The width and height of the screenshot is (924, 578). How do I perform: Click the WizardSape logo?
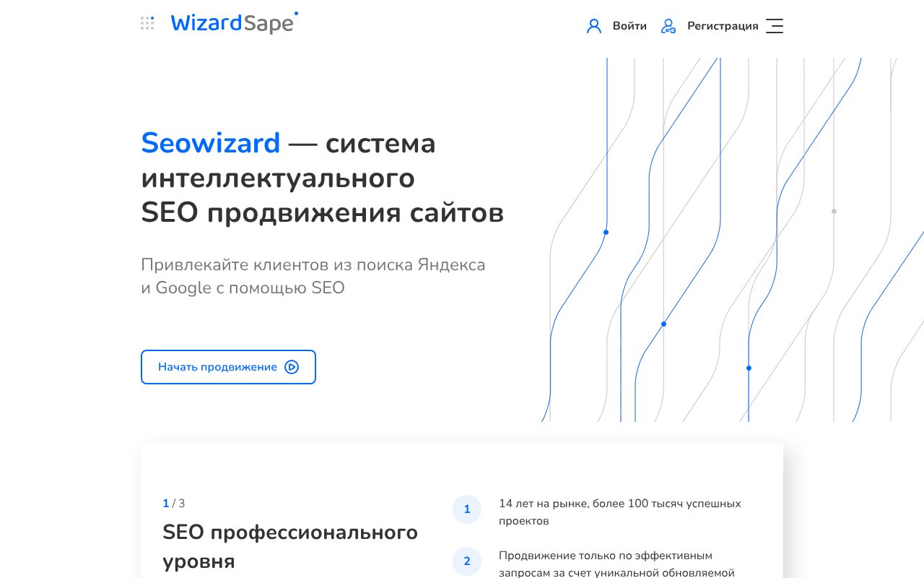click(232, 23)
